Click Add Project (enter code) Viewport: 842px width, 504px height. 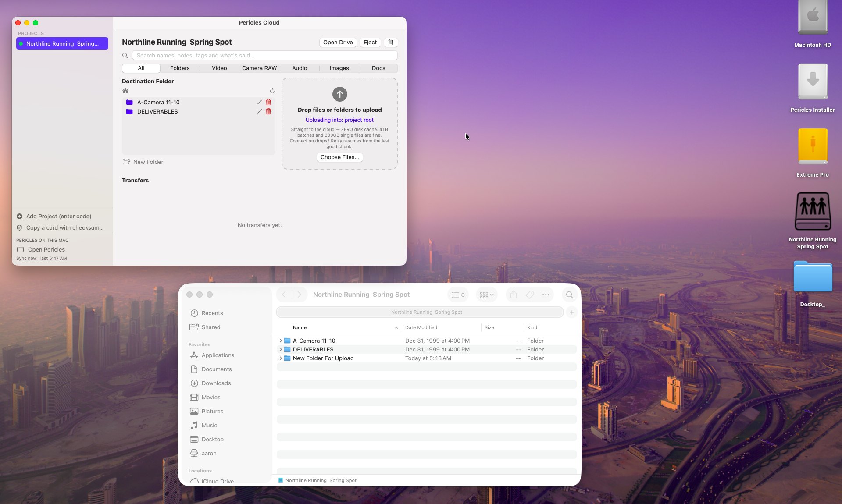54,217
